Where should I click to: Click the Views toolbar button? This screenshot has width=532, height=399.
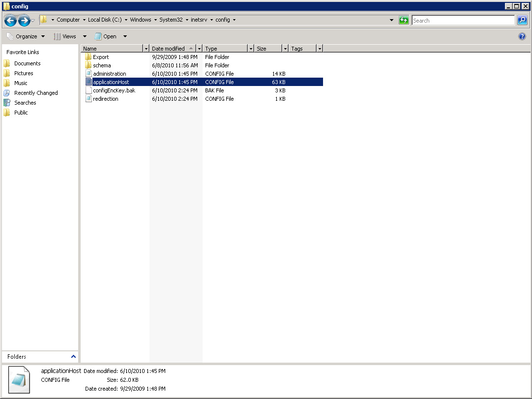[65, 36]
